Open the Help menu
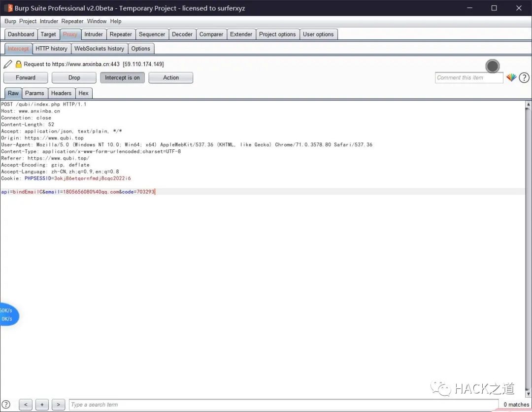Screen dimensions: 532x412 116,21
